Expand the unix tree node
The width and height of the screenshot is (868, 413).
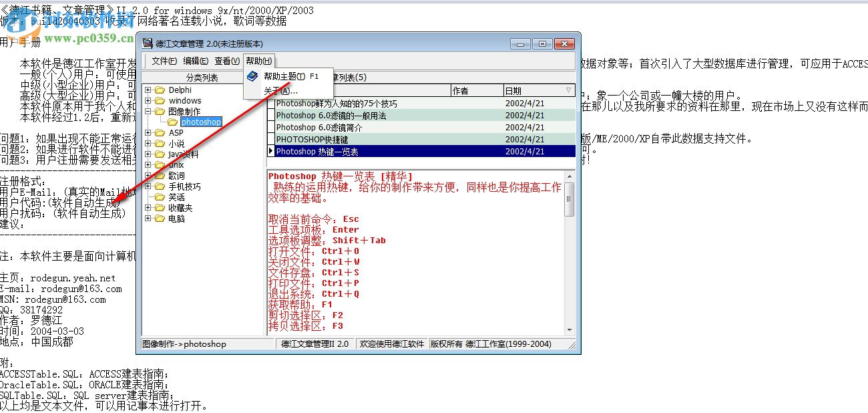pos(148,164)
